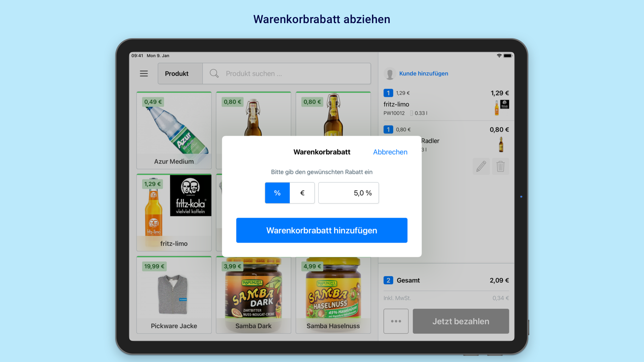The height and width of the screenshot is (362, 644).
Task: Click the 0.33 l volume of fritz-limo
Action: (421, 113)
